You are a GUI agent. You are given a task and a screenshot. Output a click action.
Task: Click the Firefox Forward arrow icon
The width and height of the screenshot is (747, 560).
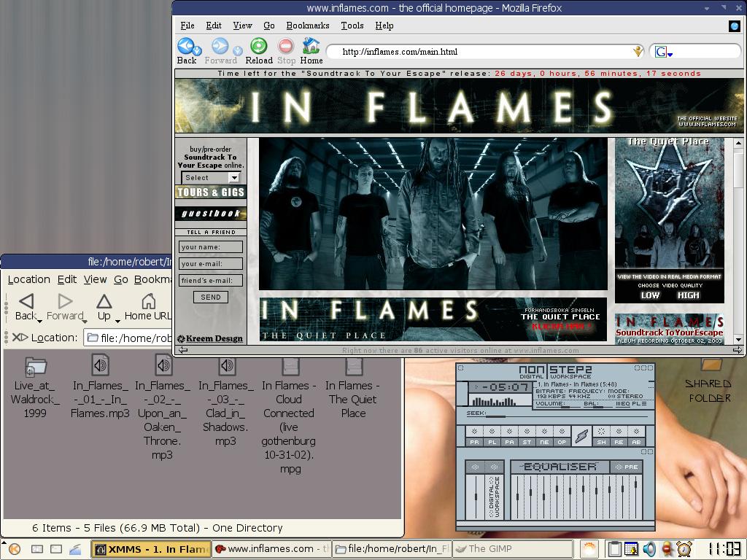pyautogui.click(x=220, y=46)
